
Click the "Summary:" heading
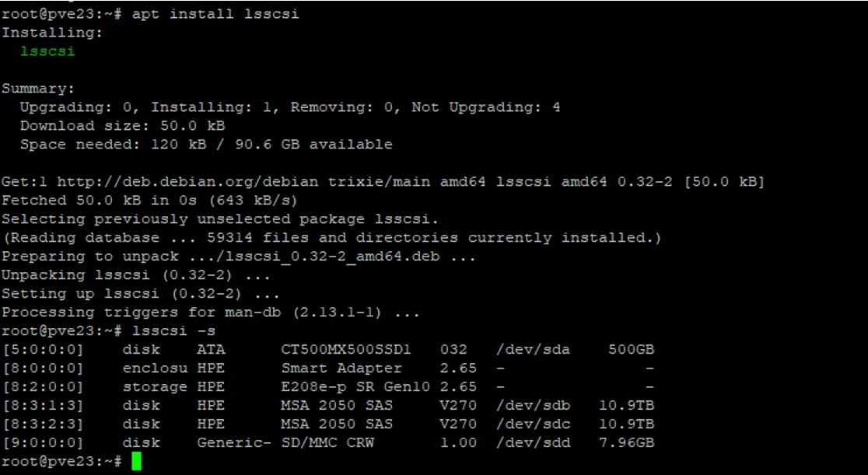38,89
